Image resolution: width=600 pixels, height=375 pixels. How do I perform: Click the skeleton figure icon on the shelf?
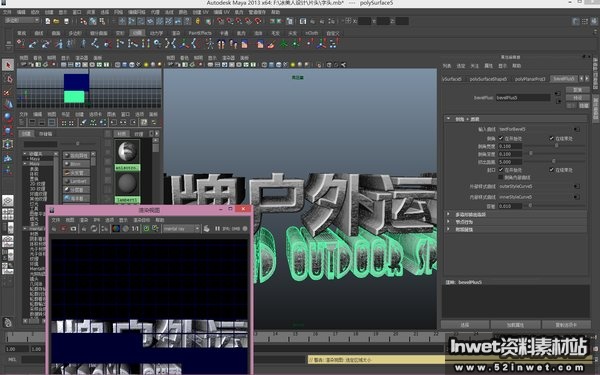coord(209,44)
